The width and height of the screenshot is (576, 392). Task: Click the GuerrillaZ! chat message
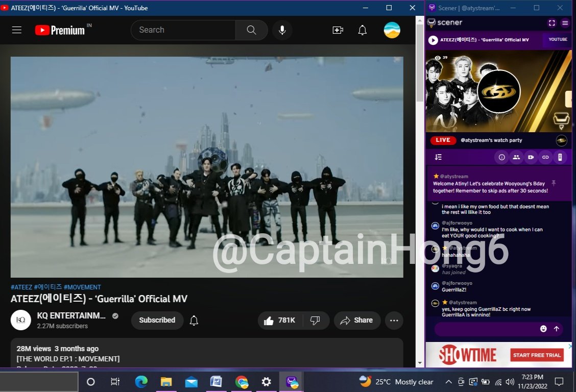click(x=454, y=289)
